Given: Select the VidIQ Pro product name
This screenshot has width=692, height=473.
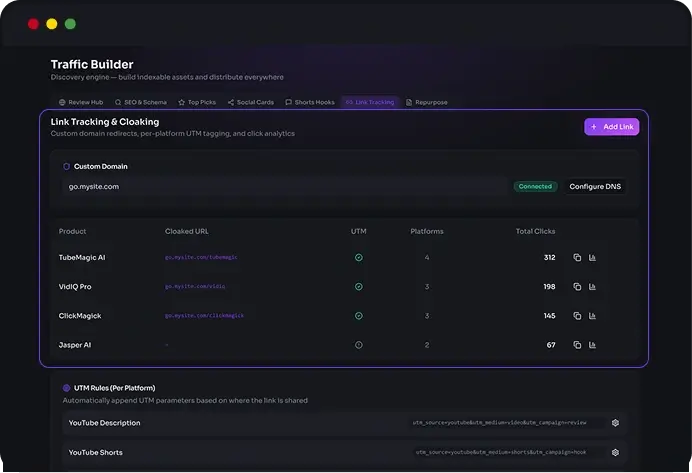Looking at the screenshot, I should 75,286.
